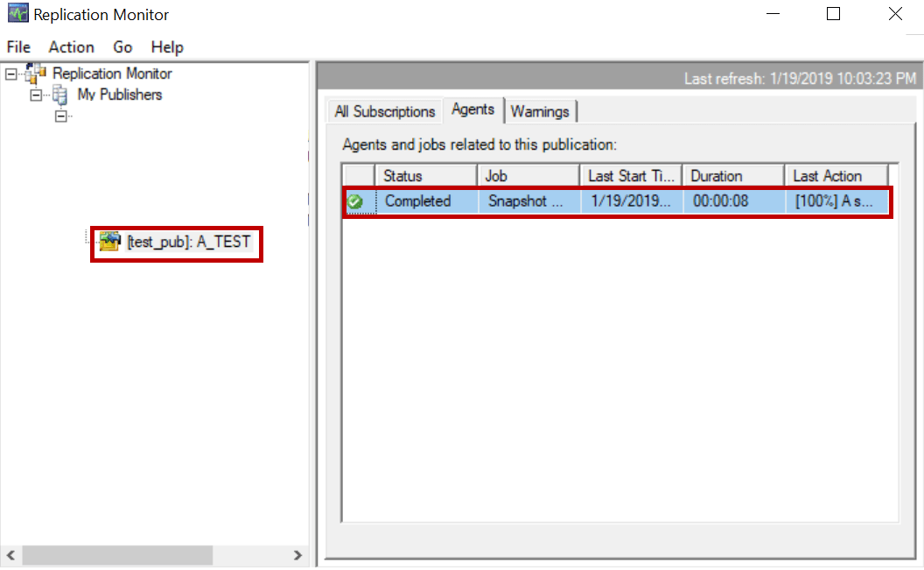This screenshot has width=924, height=570.
Task: Open the File menu
Action: pos(17,47)
